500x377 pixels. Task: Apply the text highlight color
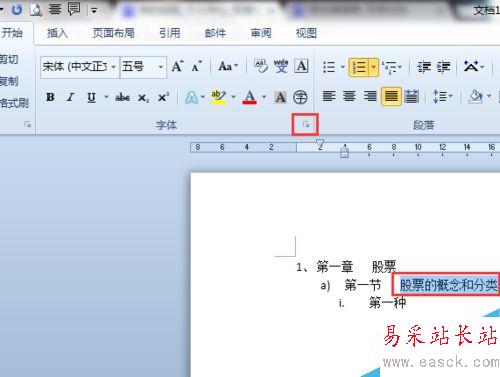pyautogui.click(x=218, y=97)
